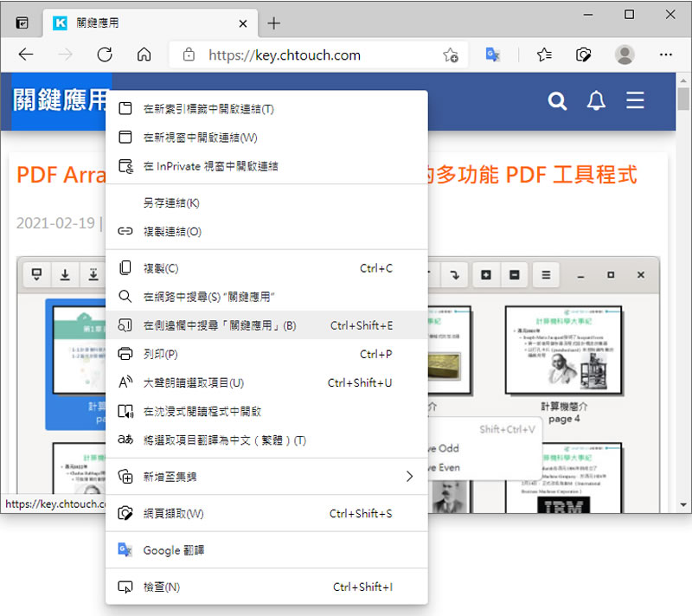Image resolution: width=692 pixels, height=616 pixels.
Task: Open Google Translate extension in toolbar
Action: 492,55
